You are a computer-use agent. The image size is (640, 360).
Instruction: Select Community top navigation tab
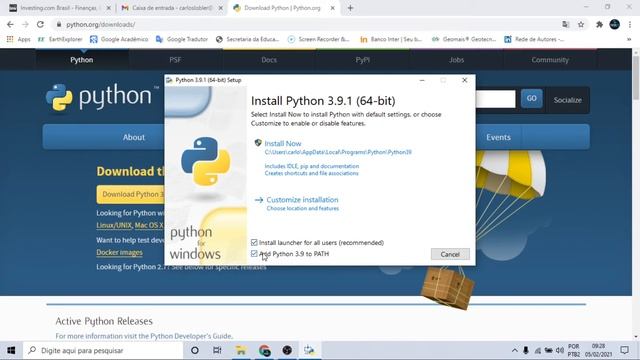tap(550, 60)
